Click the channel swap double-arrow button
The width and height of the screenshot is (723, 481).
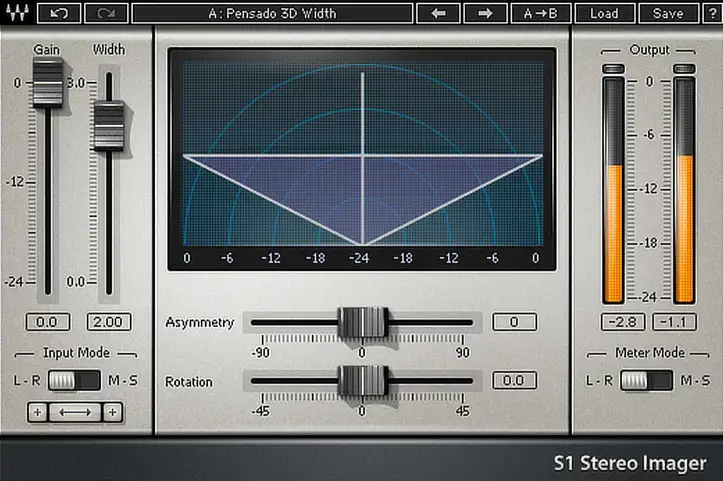point(75,412)
